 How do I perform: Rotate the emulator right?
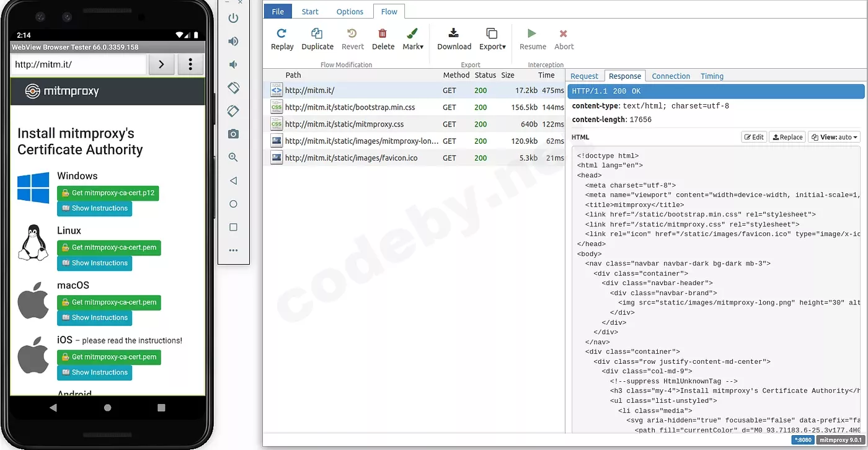(x=233, y=111)
